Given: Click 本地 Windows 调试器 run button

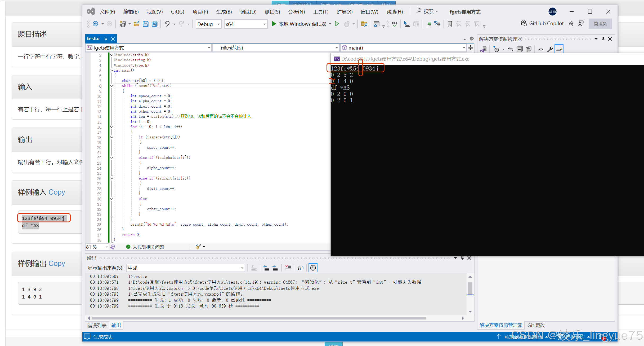Looking at the screenshot, I should click(299, 24).
